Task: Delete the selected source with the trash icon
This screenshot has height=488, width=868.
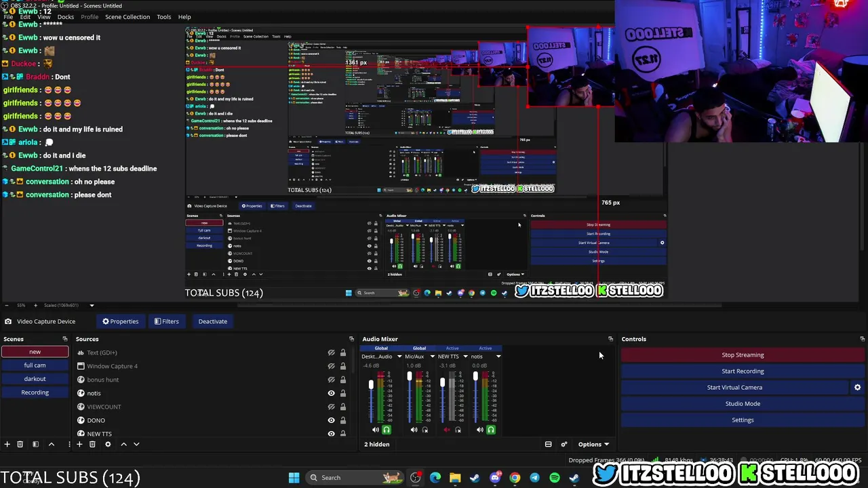Action: pyautogui.click(x=92, y=444)
